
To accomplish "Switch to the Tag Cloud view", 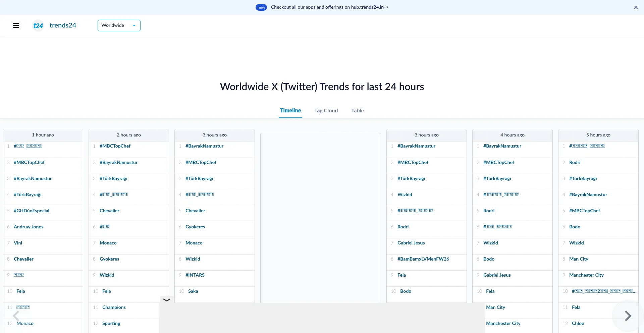I will pyautogui.click(x=326, y=110).
